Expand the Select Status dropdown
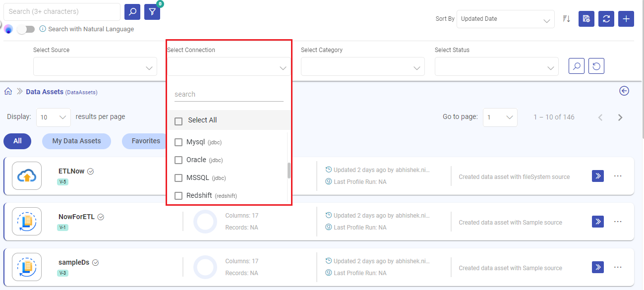The image size is (644, 290). (x=496, y=66)
